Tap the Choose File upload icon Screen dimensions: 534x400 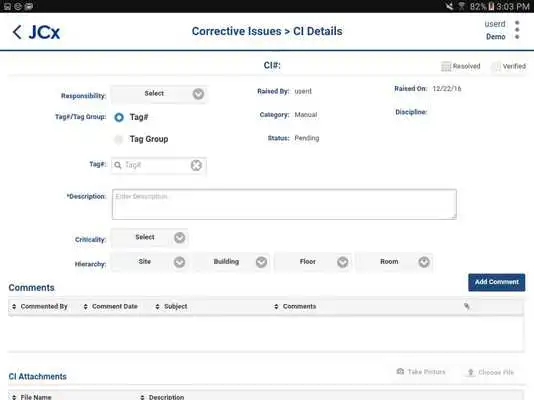pyautogui.click(x=471, y=372)
